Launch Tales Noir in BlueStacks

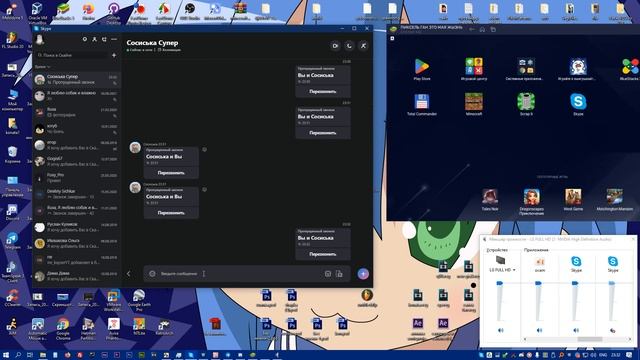pyautogui.click(x=490, y=200)
